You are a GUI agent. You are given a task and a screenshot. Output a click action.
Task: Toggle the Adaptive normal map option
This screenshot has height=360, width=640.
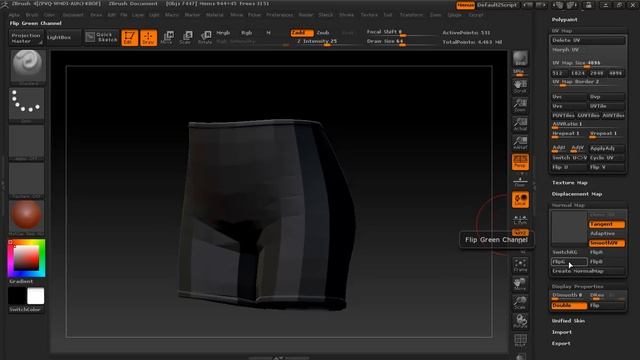[x=607, y=233]
